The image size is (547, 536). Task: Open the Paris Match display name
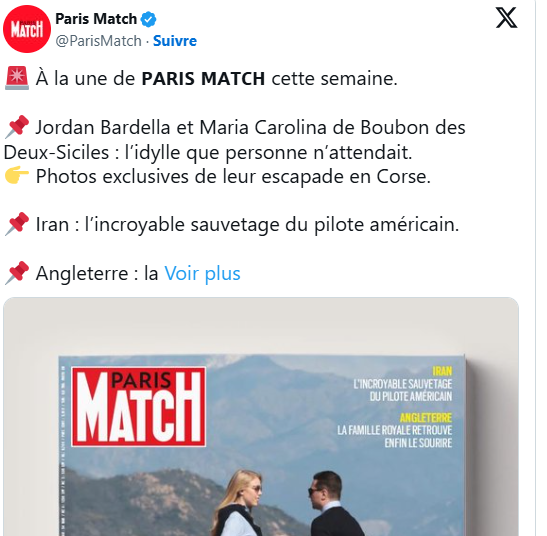(96, 19)
